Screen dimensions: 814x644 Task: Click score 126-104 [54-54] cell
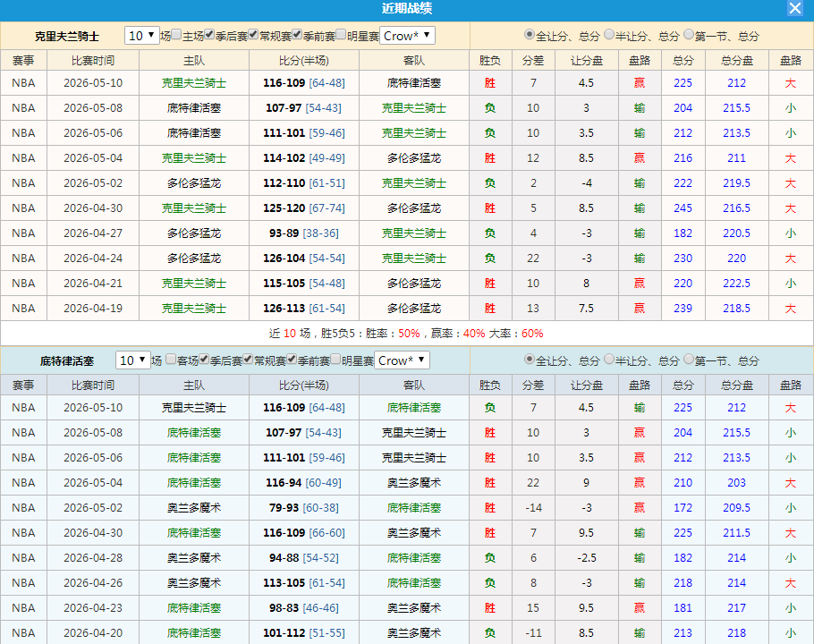304,258
